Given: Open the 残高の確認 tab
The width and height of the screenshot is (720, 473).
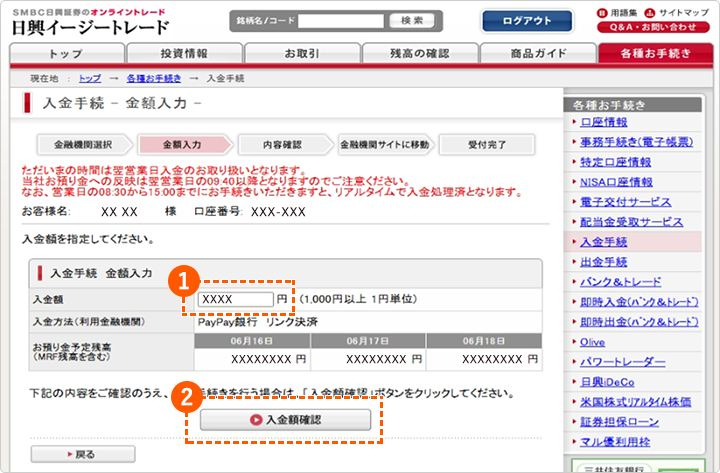Looking at the screenshot, I should pyautogui.click(x=420, y=53).
